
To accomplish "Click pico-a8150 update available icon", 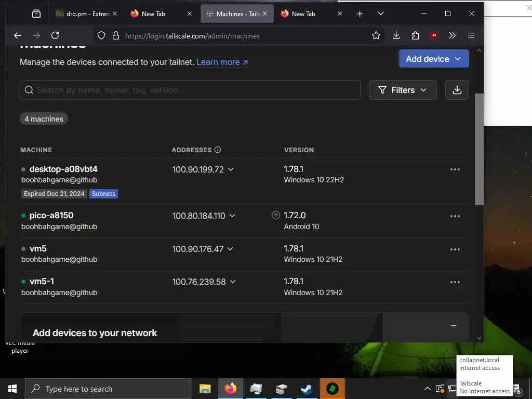I will (276, 215).
